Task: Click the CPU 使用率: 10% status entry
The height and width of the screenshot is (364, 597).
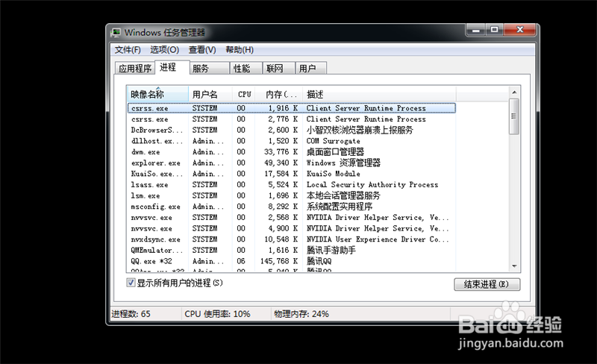Action: click(217, 314)
